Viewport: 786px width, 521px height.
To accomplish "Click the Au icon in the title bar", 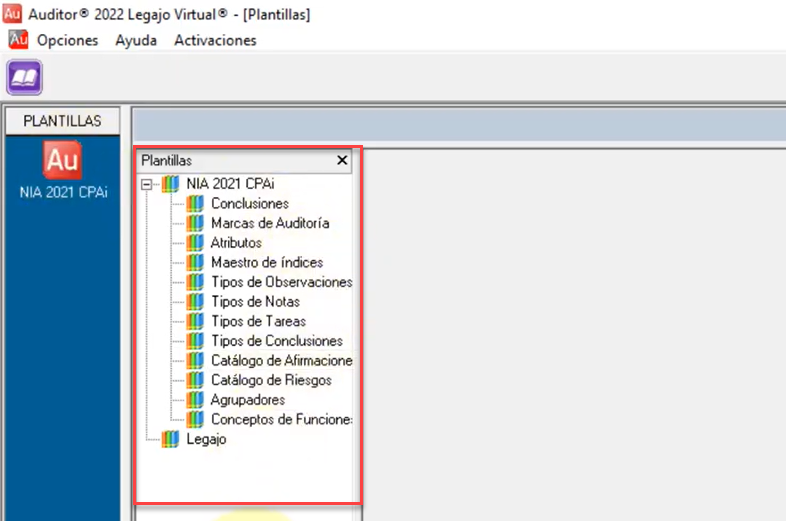I will (12, 14).
